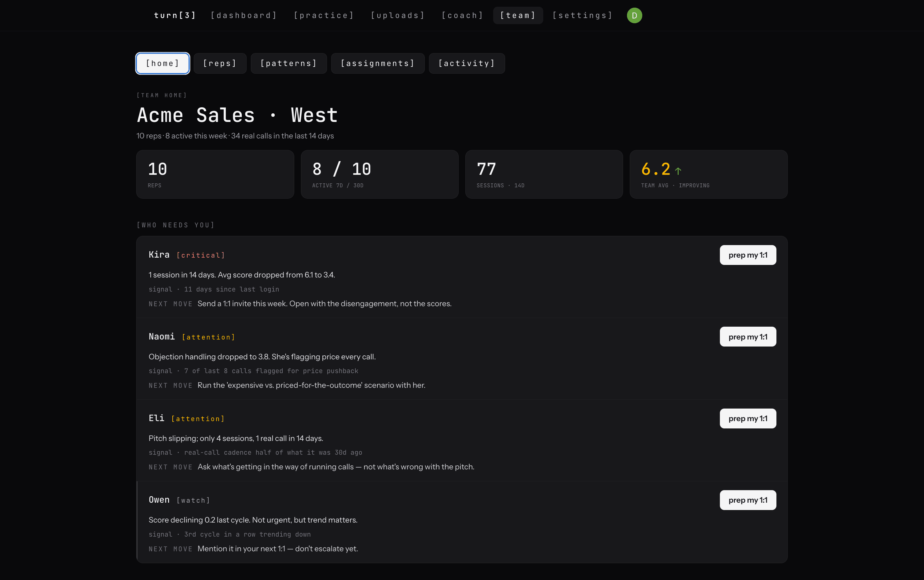The height and width of the screenshot is (580, 924).
Task: Click prep my 1:1 for Kira
Action: coord(748,255)
